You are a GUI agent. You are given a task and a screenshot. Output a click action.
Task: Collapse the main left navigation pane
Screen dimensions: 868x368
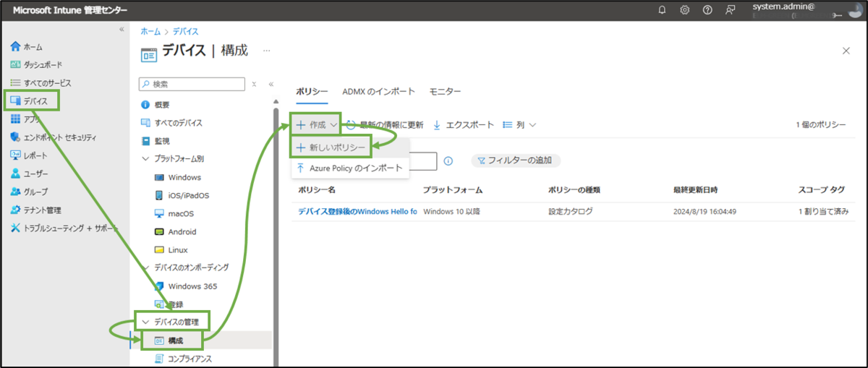click(x=122, y=29)
